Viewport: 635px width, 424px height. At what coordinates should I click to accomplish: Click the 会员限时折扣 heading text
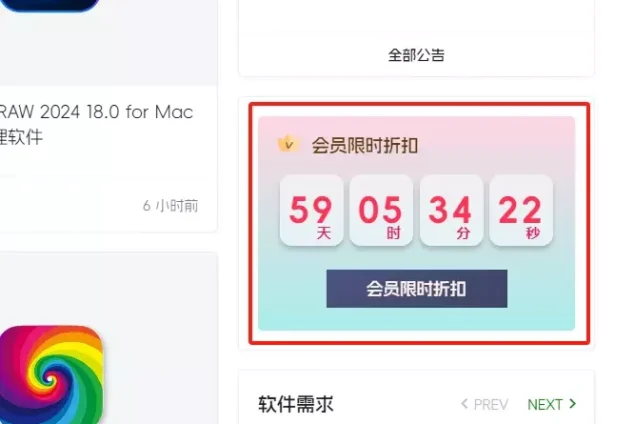point(364,145)
